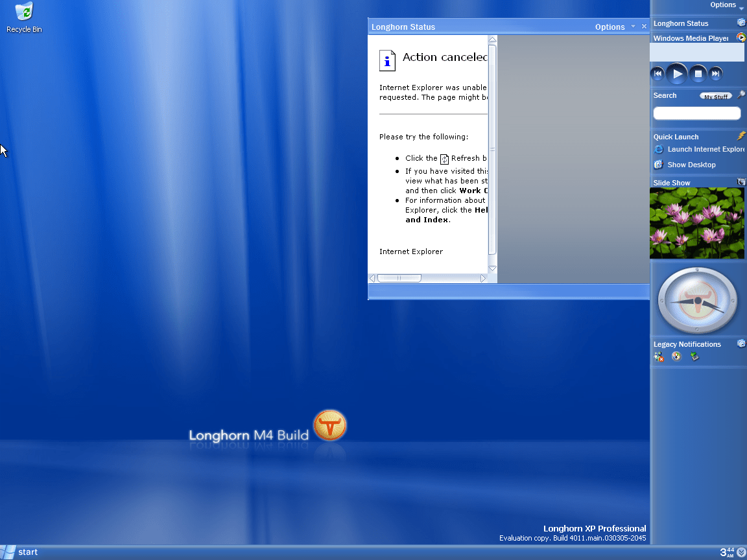
Task: Select the Slide Show tile header
Action: 672,183
